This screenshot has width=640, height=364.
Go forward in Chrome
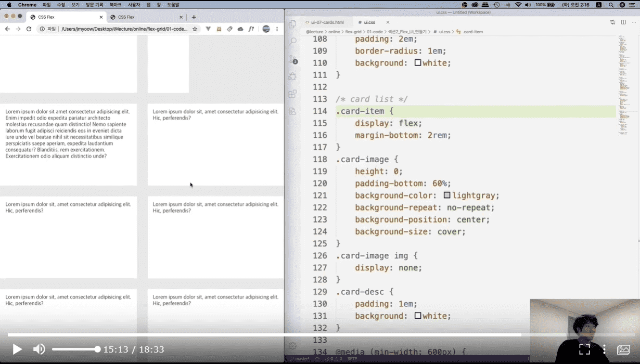click(18, 29)
